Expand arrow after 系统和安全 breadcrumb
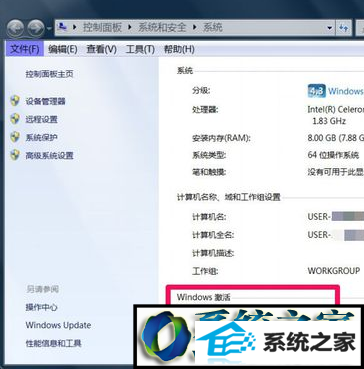 pos(194,28)
